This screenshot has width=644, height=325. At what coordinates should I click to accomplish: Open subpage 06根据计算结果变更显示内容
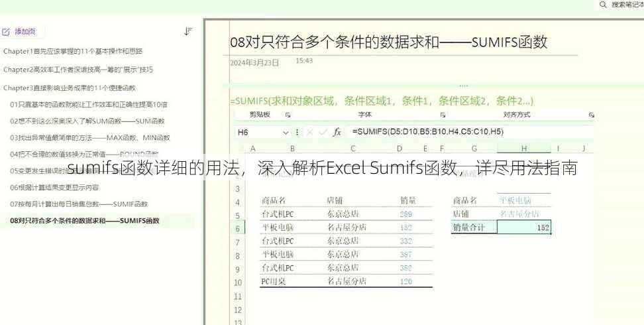pyautogui.click(x=54, y=187)
